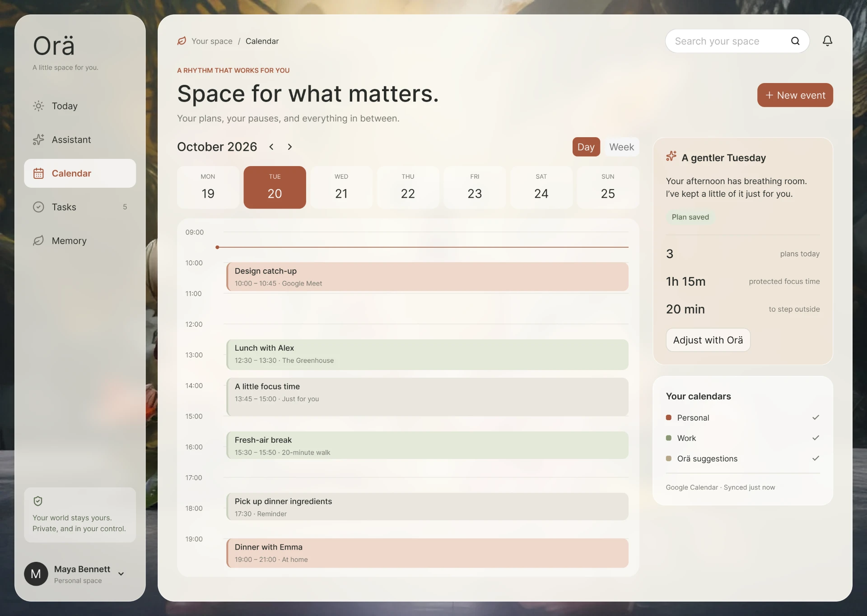
Task: Open the Tasks page in sidebar
Action: pyautogui.click(x=80, y=207)
